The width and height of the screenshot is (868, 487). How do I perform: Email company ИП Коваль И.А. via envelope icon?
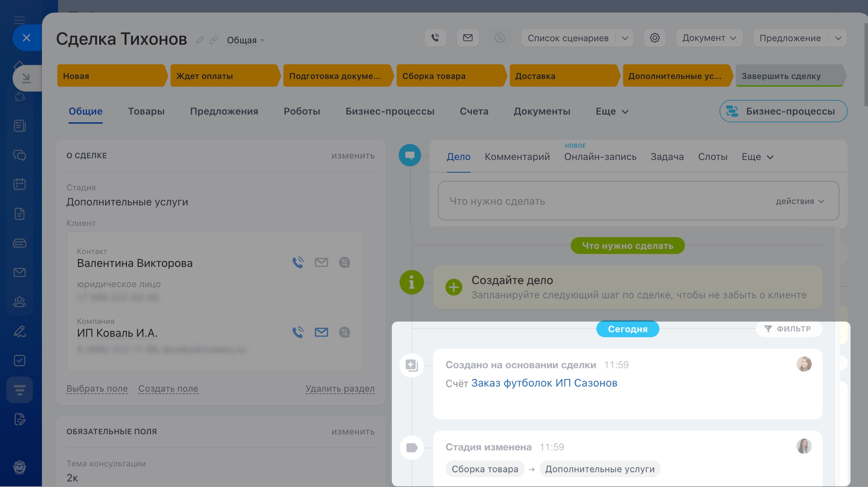coord(321,332)
